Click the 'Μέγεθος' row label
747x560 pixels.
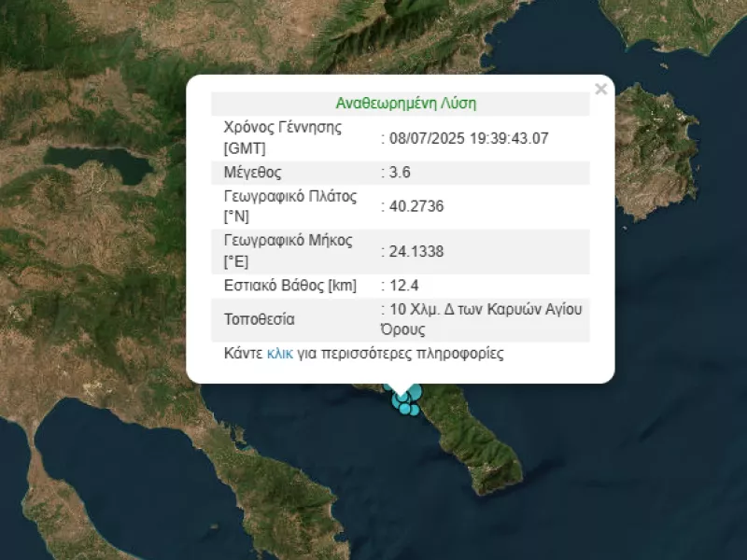(252, 173)
